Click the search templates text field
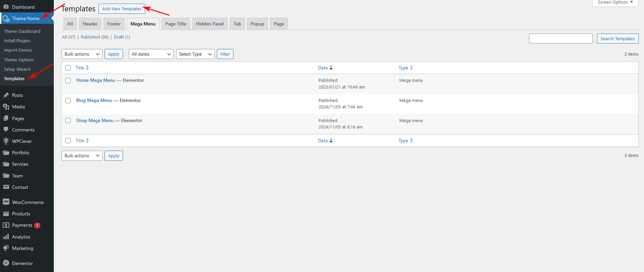The height and width of the screenshot is (272, 644). pyautogui.click(x=561, y=39)
